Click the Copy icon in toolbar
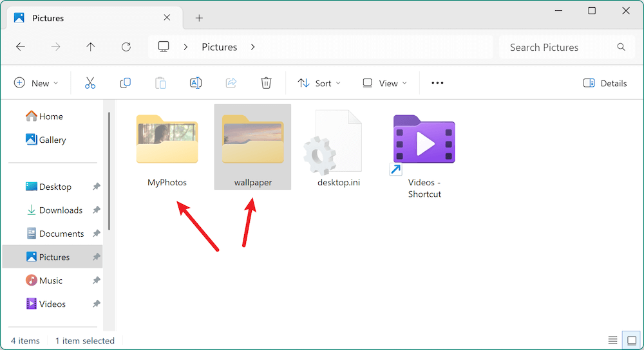Image resolution: width=644 pixels, height=350 pixels. (x=126, y=83)
